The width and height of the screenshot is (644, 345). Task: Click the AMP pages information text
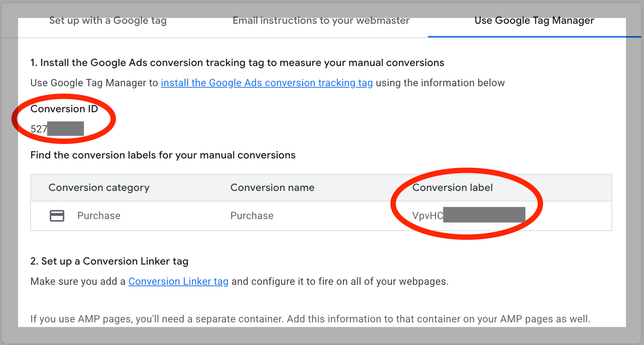point(310,318)
